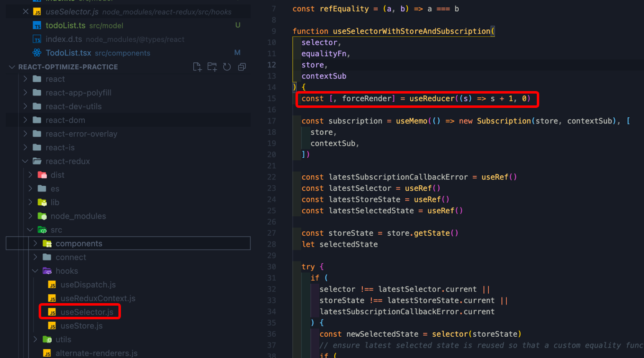The image size is (644, 358).
Task: Open useStore.js file
Action: [81, 326]
